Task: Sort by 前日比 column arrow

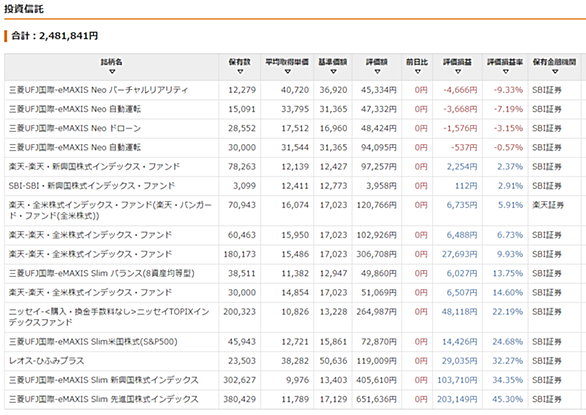Action: coord(417,71)
